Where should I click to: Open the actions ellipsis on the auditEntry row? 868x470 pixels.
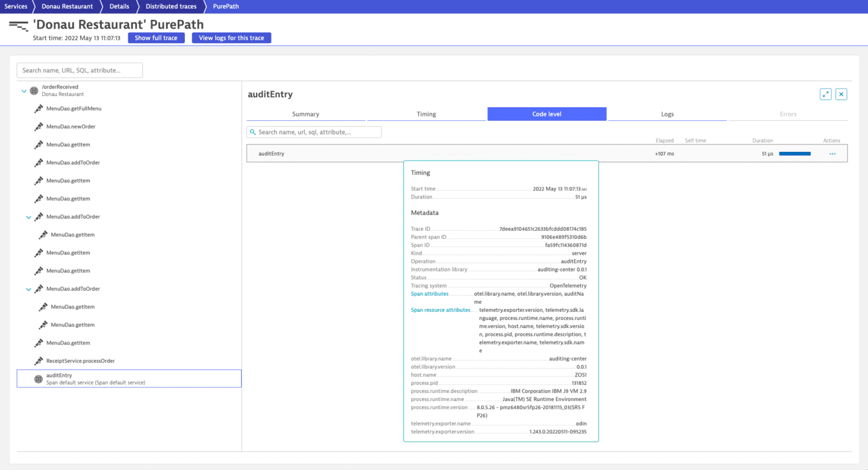[x=831, y=153]
